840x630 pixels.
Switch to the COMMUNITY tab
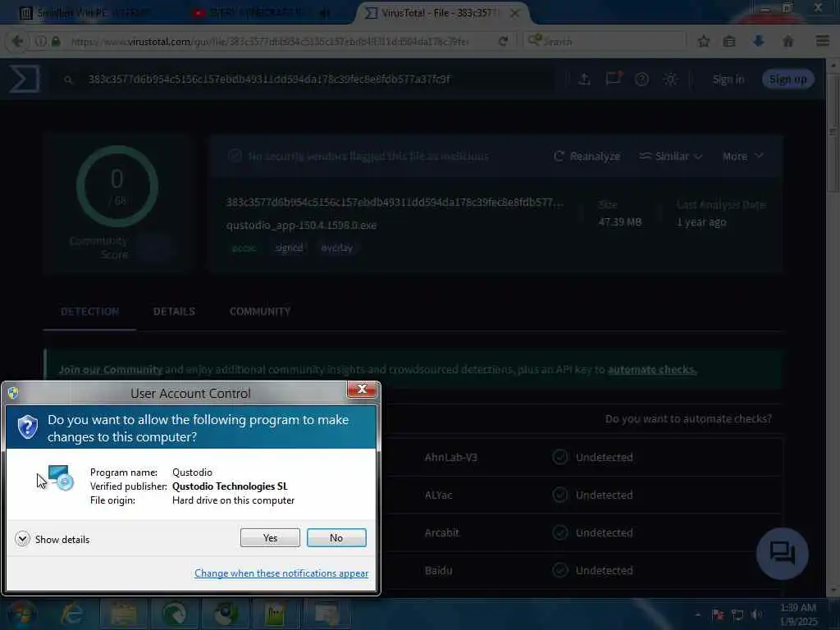[260, 311]
